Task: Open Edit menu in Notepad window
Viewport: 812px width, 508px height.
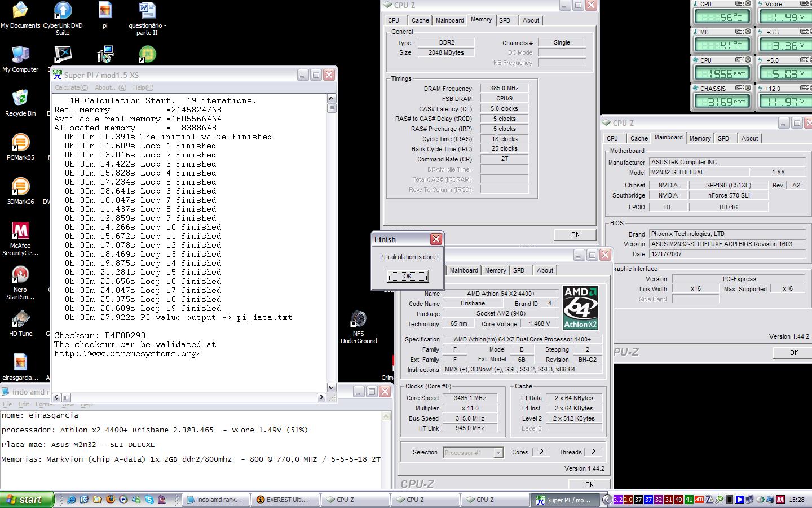Action: point(24,404)
